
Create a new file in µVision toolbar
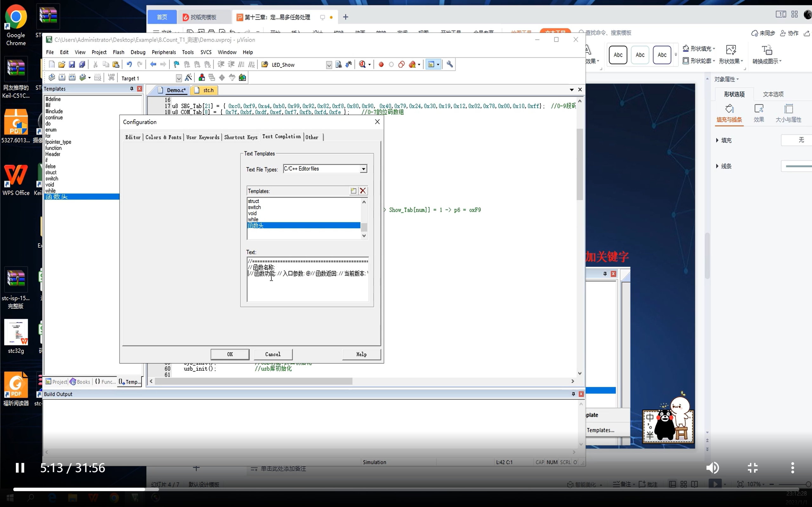(52, 64)
